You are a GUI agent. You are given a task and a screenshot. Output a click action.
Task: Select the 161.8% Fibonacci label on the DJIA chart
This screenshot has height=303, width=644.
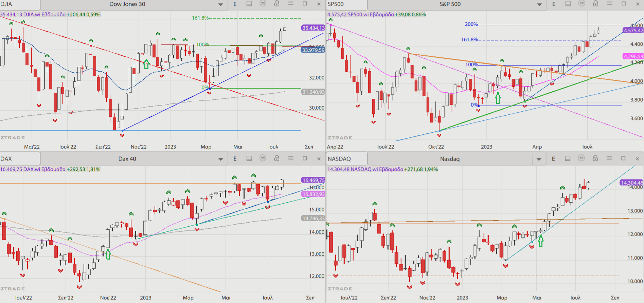click(200, 18)
